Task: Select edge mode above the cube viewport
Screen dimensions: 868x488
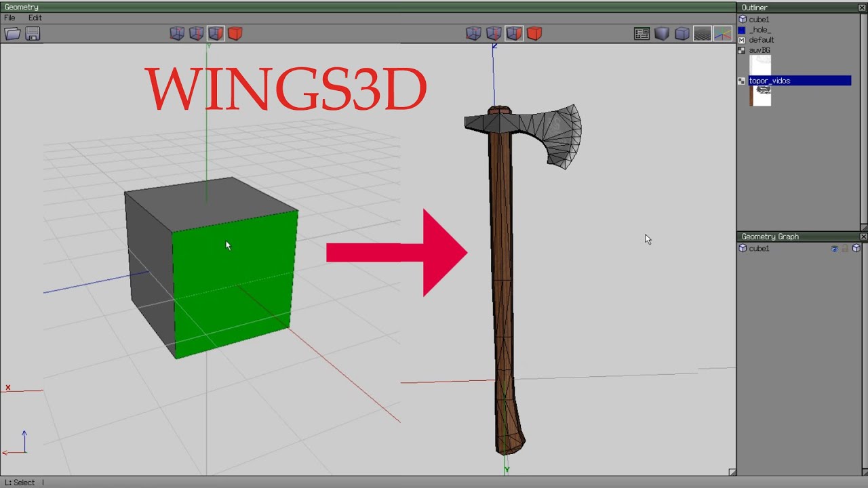Action: [196, 33]
